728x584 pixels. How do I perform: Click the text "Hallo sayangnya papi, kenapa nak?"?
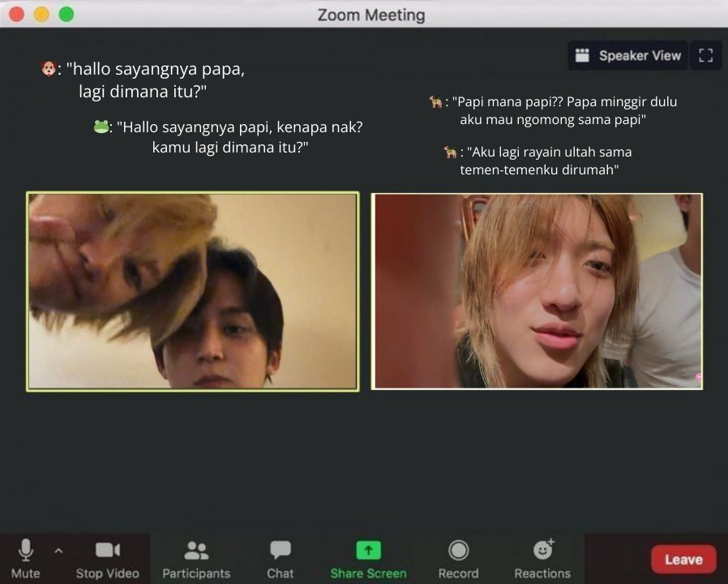tap(240, 127)
